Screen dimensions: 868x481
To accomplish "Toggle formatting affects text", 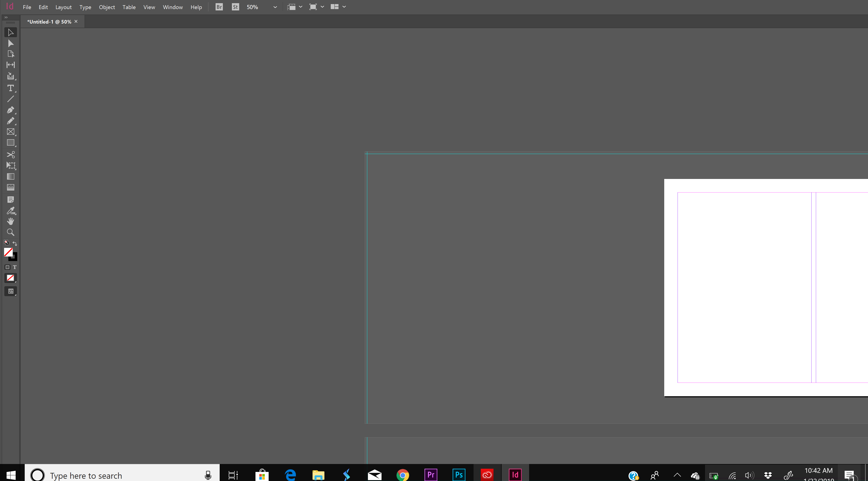I will 15,267.
